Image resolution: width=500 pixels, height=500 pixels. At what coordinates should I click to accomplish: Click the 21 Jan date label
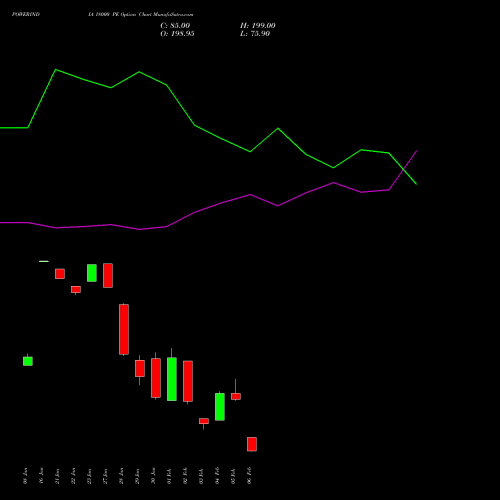[58, 476]
